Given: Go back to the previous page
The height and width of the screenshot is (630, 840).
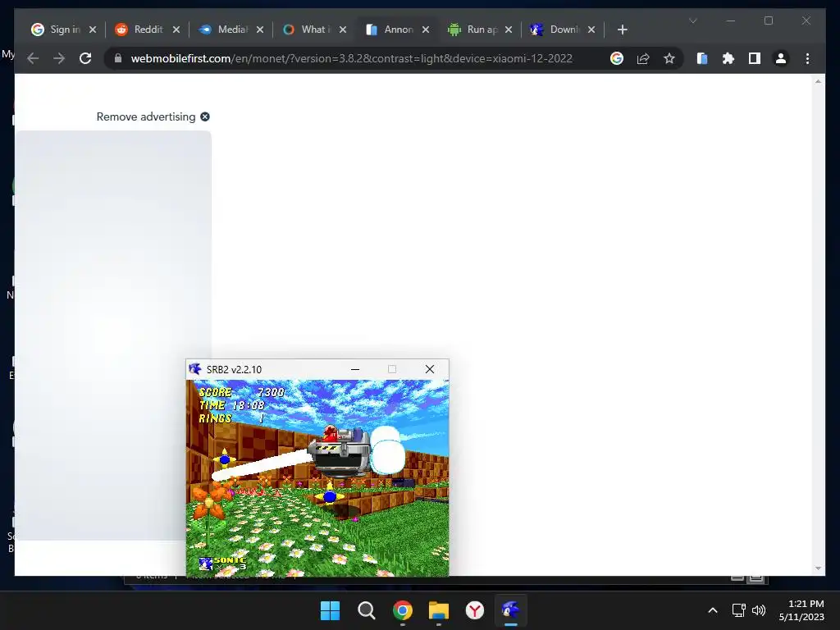Looking at the screenshot, I should pos(33,58).
